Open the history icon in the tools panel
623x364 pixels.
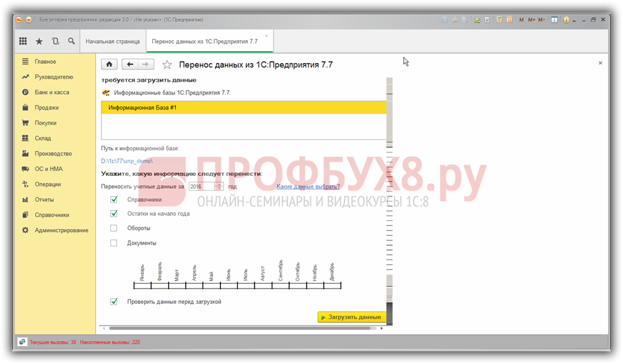click(55, 41)
